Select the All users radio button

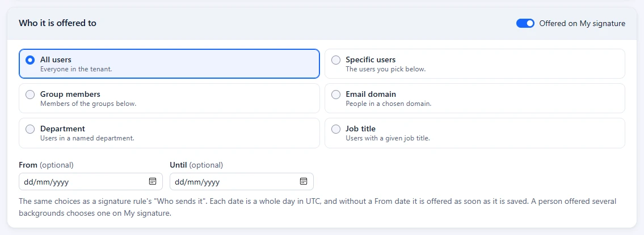click(x=30, y=60)
